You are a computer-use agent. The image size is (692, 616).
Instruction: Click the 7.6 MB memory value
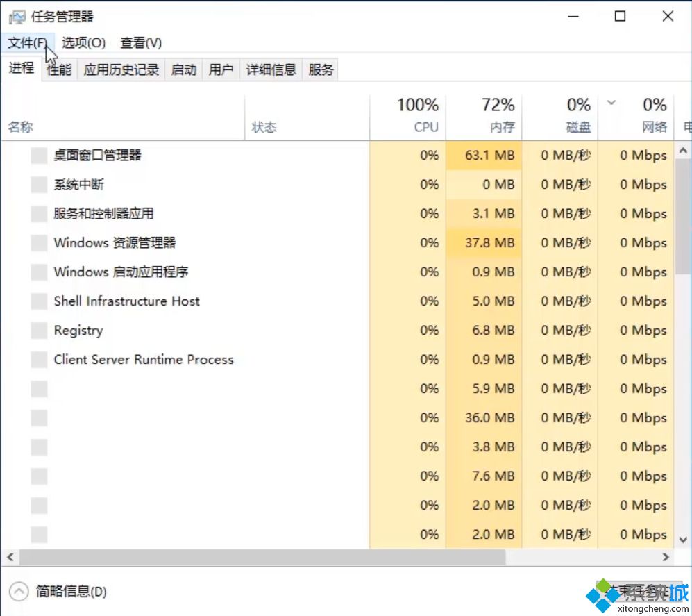(x=493, y=476)
